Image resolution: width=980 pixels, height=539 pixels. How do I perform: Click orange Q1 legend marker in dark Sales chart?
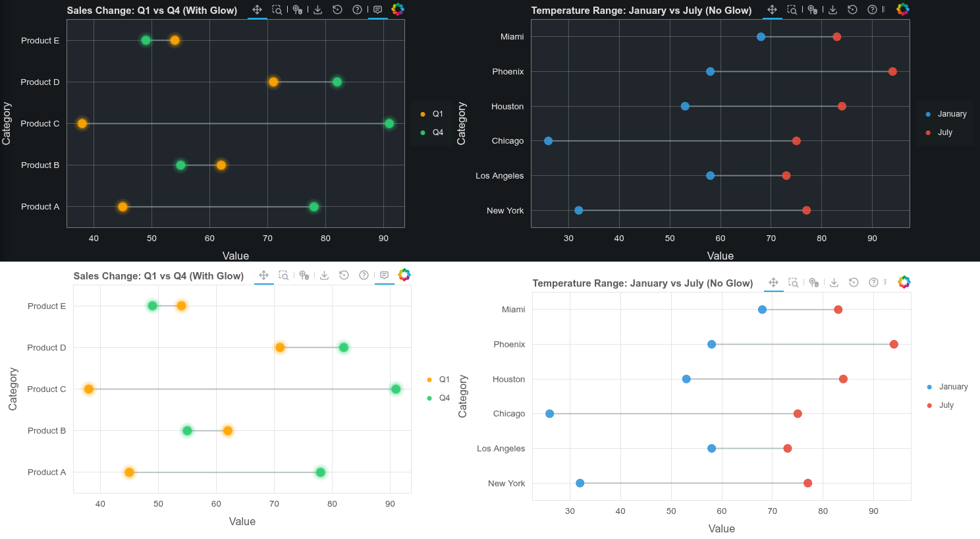(x=423, y=114)
